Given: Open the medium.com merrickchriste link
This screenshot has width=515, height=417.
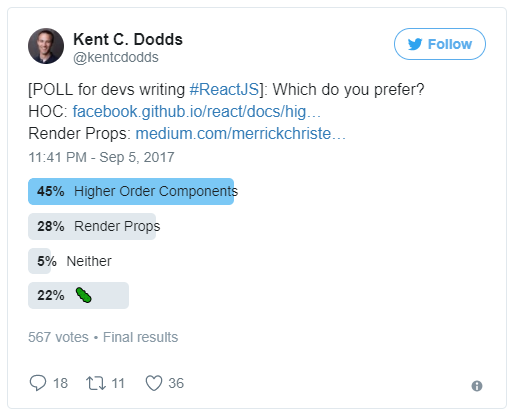Looking at the screenshot, I should pos(240,133).
